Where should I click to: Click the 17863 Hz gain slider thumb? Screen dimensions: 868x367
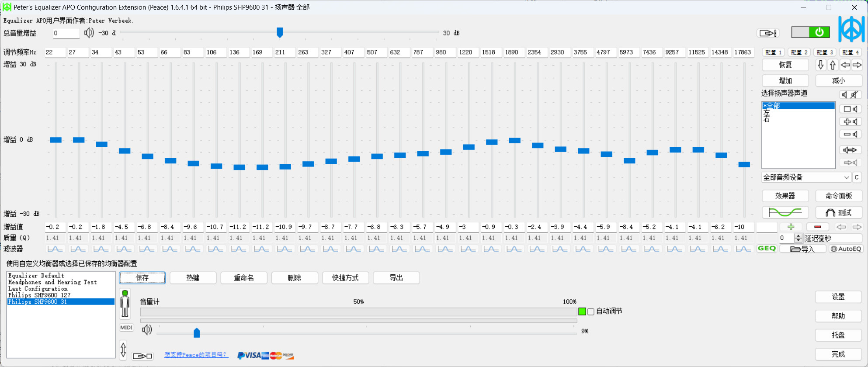[744, 164]
